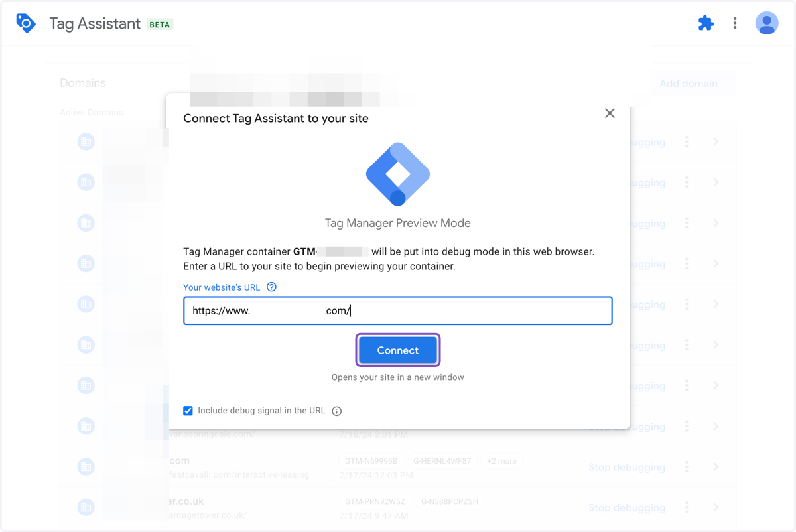796x532 pixels.
Task: Click the antagetower.co.uk/ URL text
Action: click(x=208, y=515)
